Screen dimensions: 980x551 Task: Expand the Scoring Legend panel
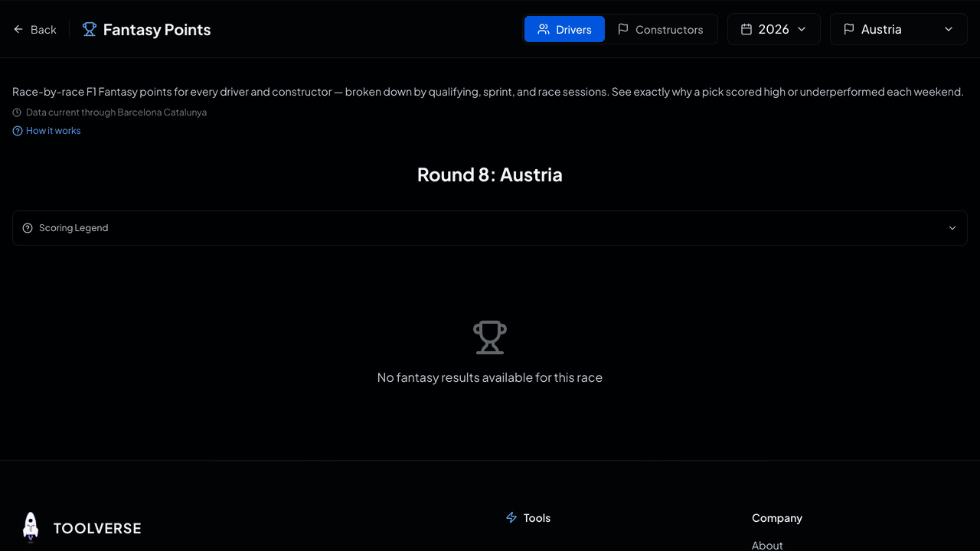[x=490, y=228]
